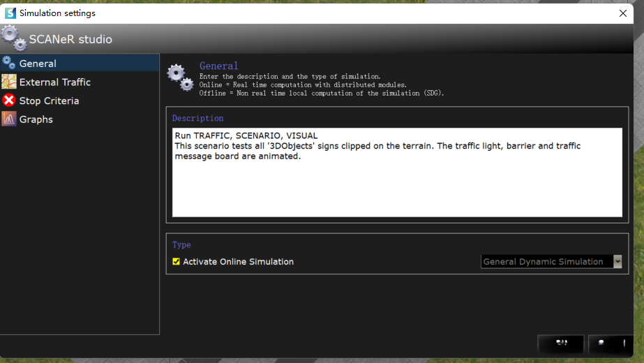Open the General Dynamic Simulation dropdown
The height and width of the screenshot is (363, 644).
551,262
